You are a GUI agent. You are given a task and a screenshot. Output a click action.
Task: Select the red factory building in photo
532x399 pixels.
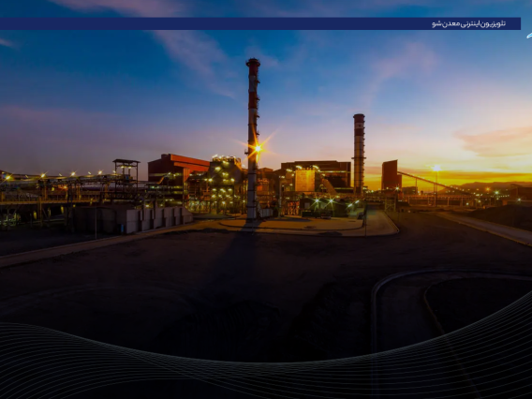point(178,168)
